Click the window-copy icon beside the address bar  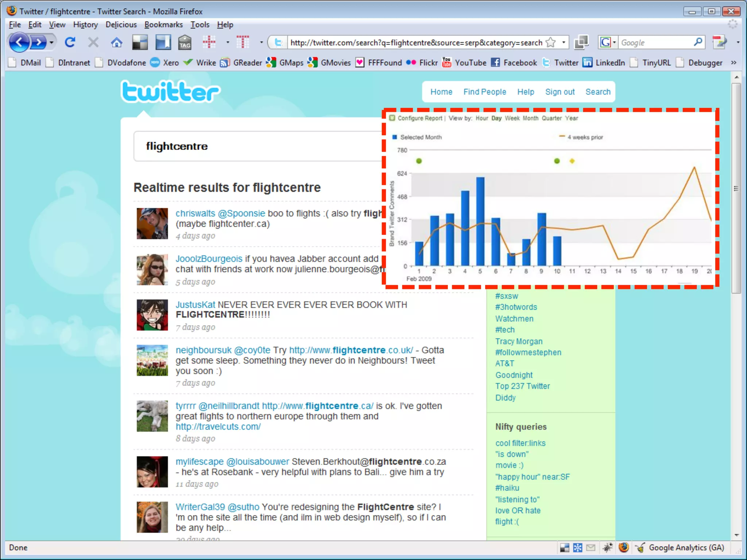point(581,43)
